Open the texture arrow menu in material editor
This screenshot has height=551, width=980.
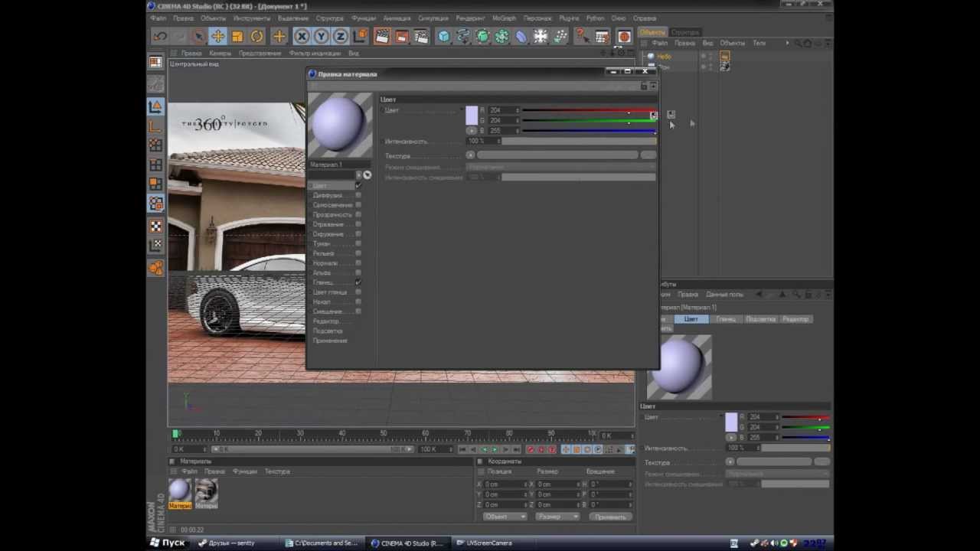pyautogui.click(x=470, y=155)
